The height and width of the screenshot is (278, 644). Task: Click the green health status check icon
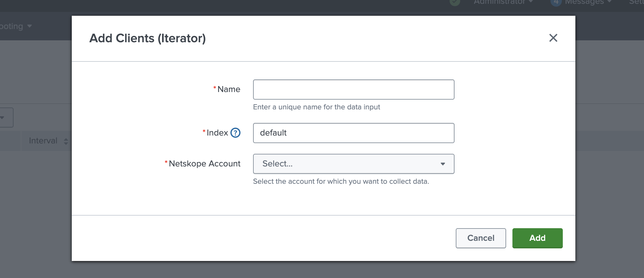tap(455, 3)
